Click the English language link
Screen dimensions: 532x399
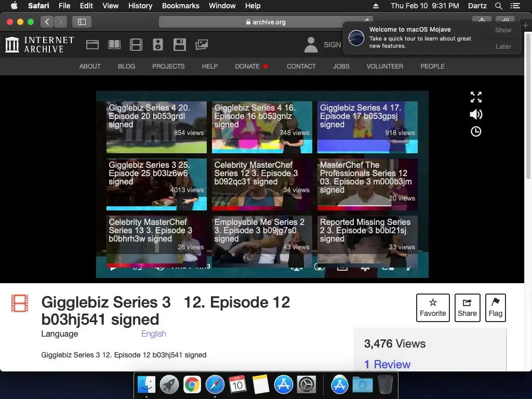pyautogui.click(x=154, y=334)
